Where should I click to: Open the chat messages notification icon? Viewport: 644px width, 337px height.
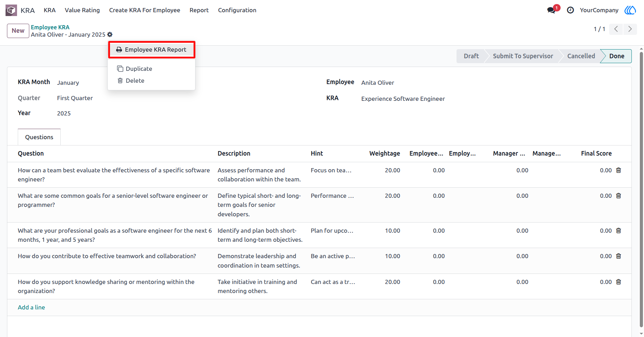click(x=551, y=10)
